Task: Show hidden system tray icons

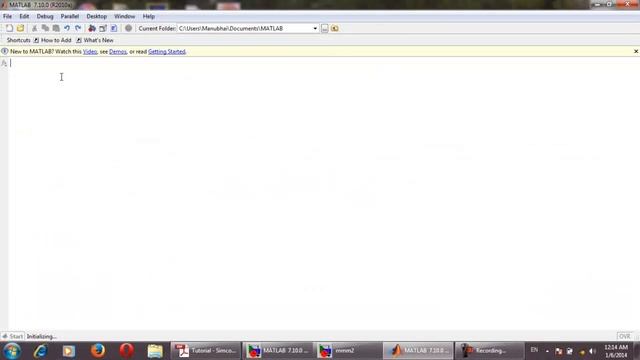Action: 547,351
